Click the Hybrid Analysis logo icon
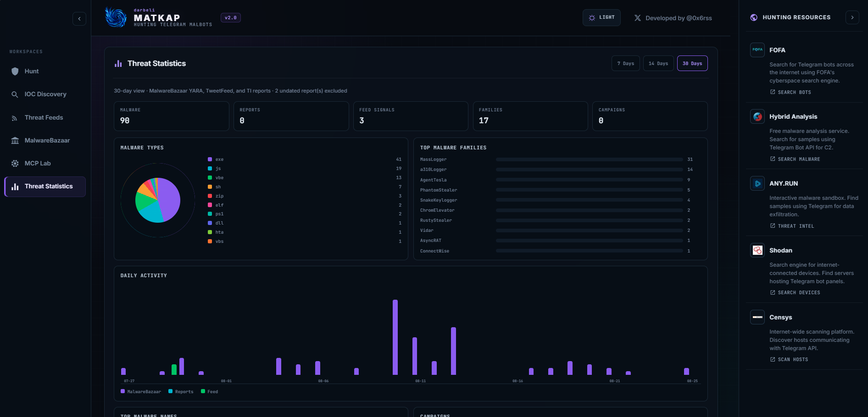This screenshot has width=868, height=417. pyautogui.click(x=757, y=116)
